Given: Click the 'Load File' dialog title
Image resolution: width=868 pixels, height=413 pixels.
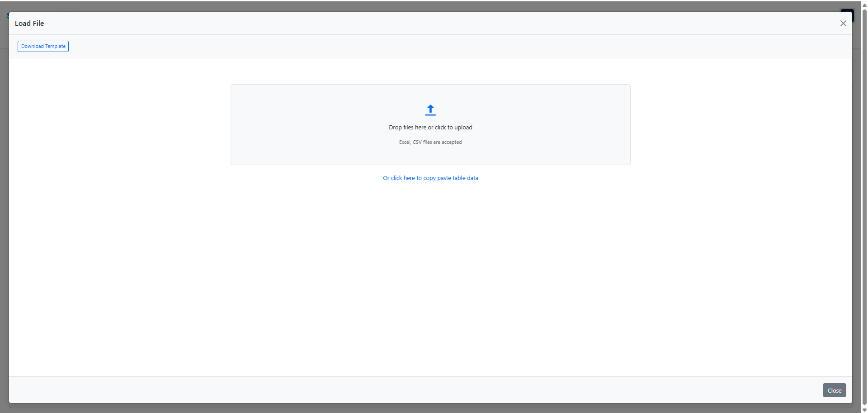Looking at the screenshot, I should (29, 24).
